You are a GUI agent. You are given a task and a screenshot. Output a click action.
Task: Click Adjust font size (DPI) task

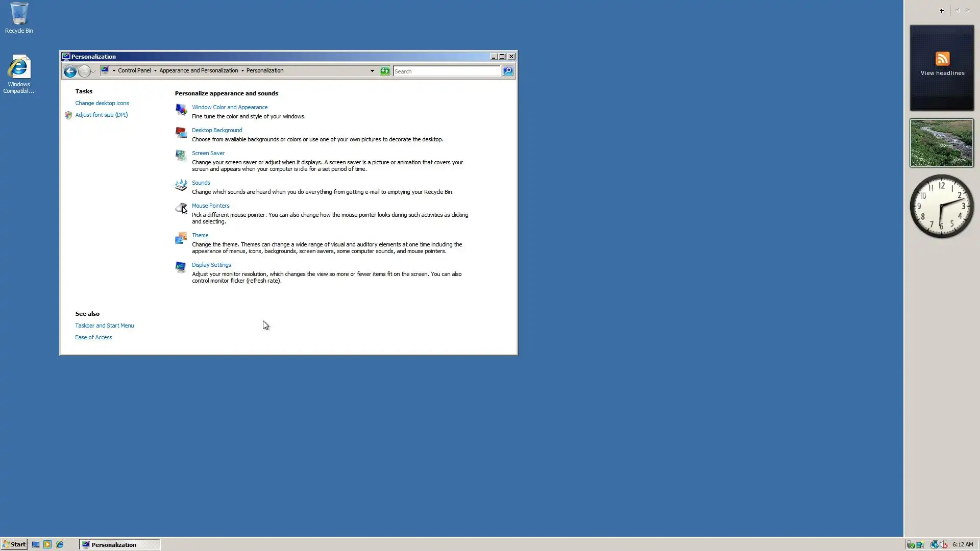click(101, 115)
